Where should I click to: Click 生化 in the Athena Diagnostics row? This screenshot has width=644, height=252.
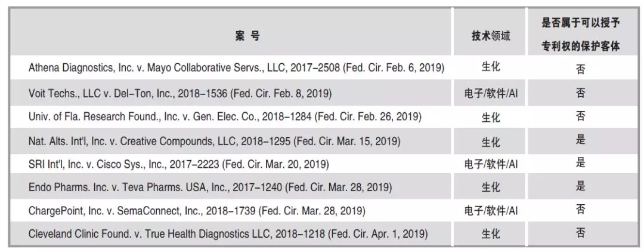point(491,68)
